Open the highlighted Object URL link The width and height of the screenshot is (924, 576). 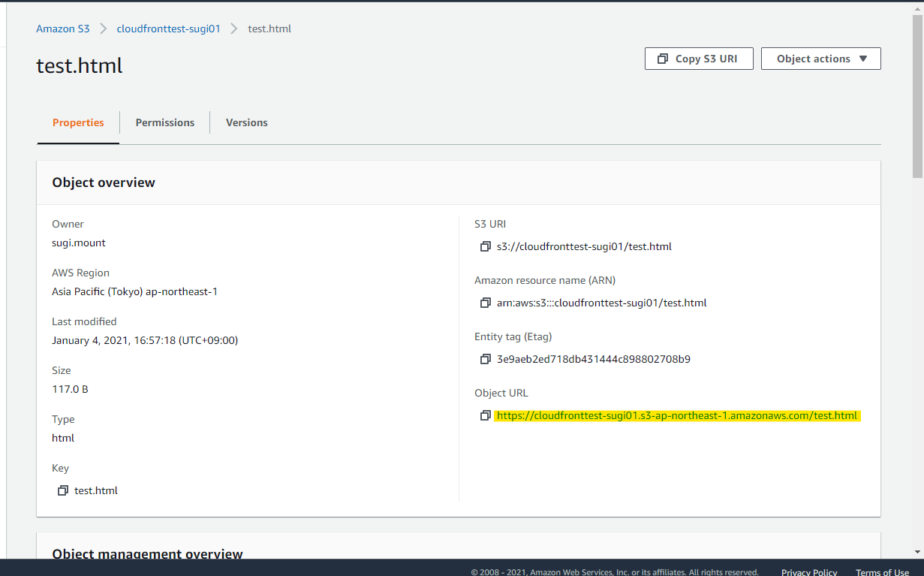(677, 415)
